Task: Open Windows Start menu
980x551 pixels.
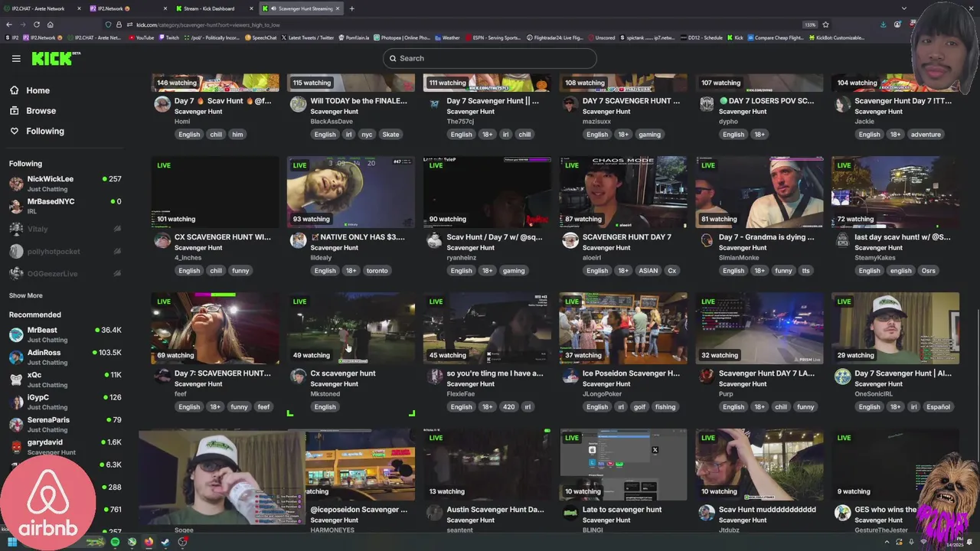Action: pyautogui.click(x=12, y=542)
